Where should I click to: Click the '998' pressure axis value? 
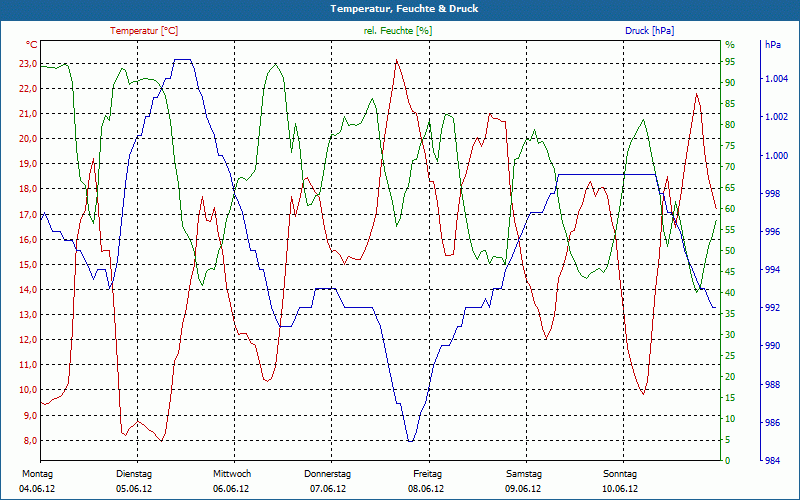pos(771,193)
